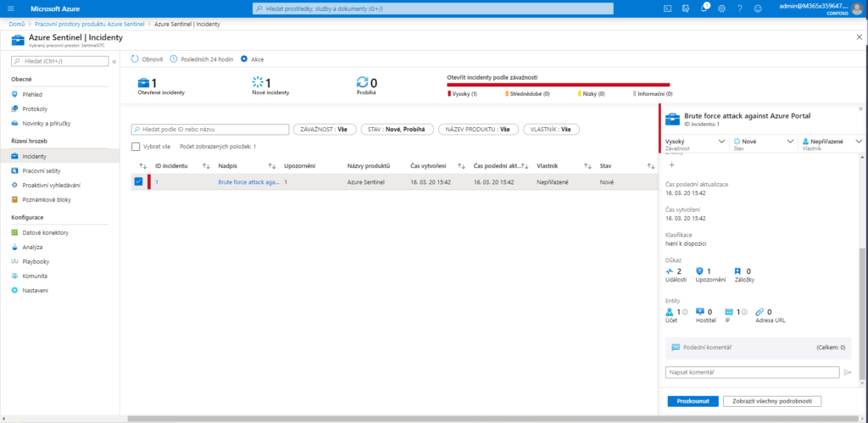The width and height of the screenshot is (868, 423).
Task: Uncheck the incident 1 row checkbox
Action: click(x=138, y=181)
